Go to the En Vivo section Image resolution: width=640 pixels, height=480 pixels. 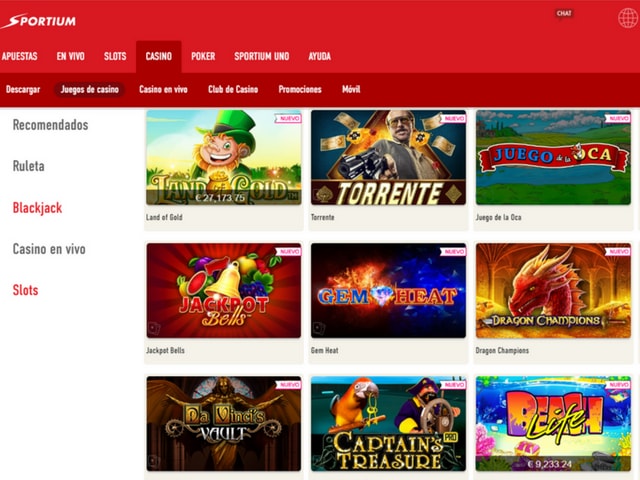71,56
